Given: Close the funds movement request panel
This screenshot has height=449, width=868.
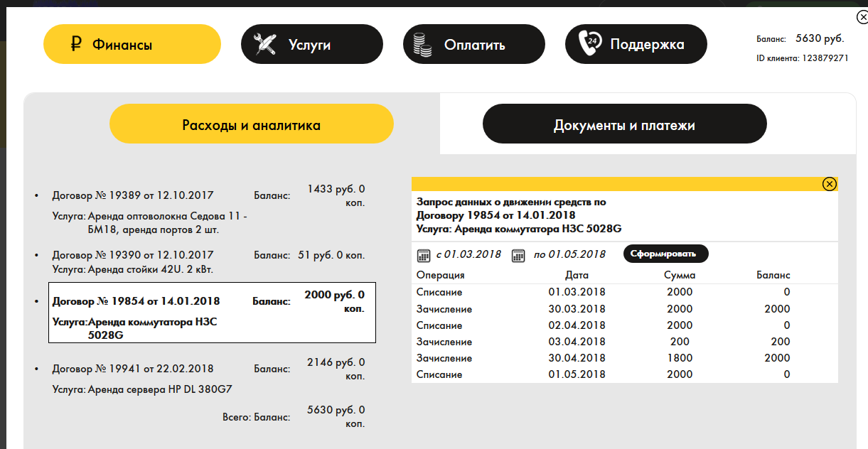Looking at the screenshot, I should pyautogui.click(x=829, y=184).
